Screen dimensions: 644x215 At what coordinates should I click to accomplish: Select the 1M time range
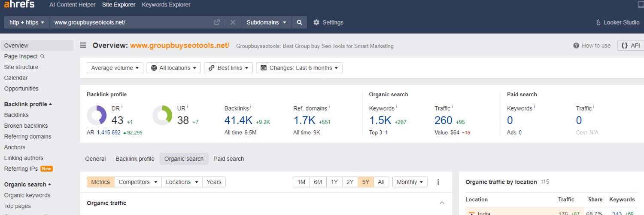(301, 182)
